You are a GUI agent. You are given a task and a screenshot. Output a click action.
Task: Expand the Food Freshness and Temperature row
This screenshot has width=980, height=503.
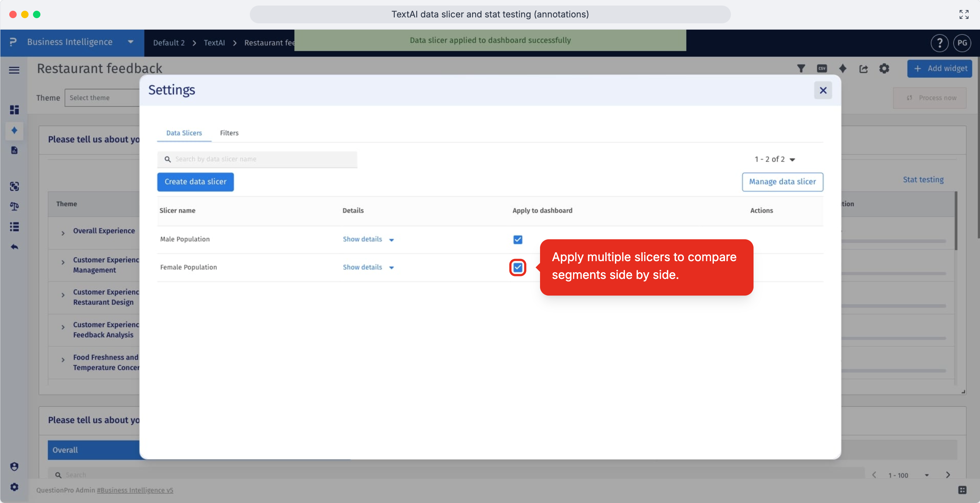pyautogui.click(x=63, y=360)
